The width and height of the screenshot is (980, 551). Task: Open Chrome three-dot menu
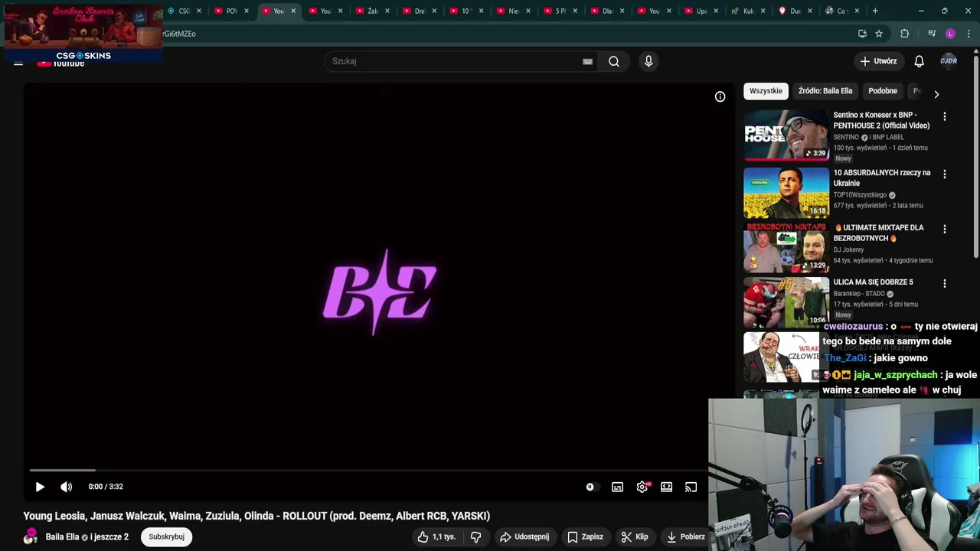(969, 34)
